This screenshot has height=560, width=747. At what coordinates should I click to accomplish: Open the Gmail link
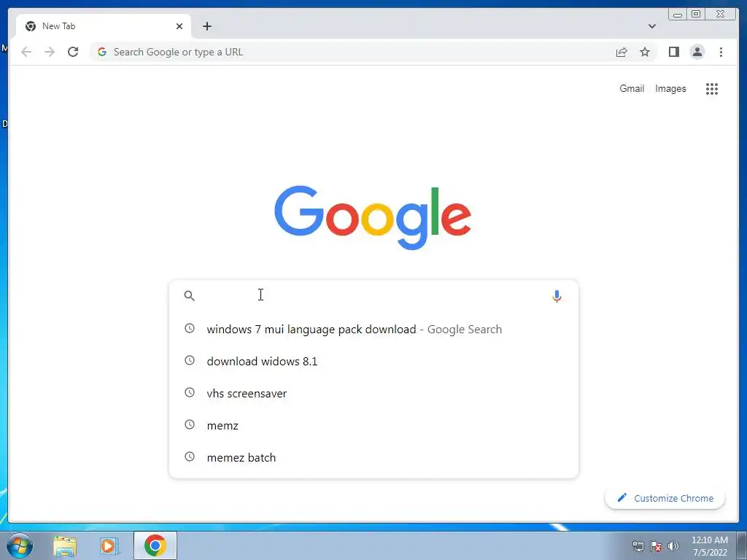coord(632,88)
